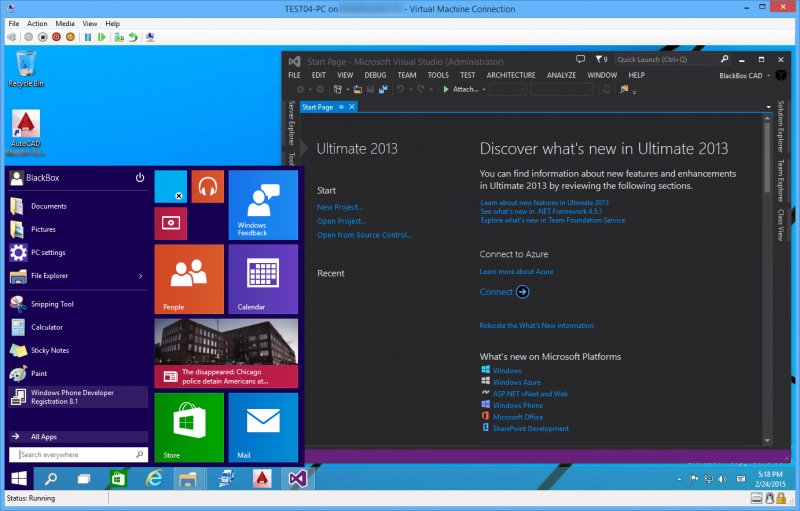Viewport: 800px width, 511px height.
Task: Open the Team Explorer side tab
Action: coord(781,181)
